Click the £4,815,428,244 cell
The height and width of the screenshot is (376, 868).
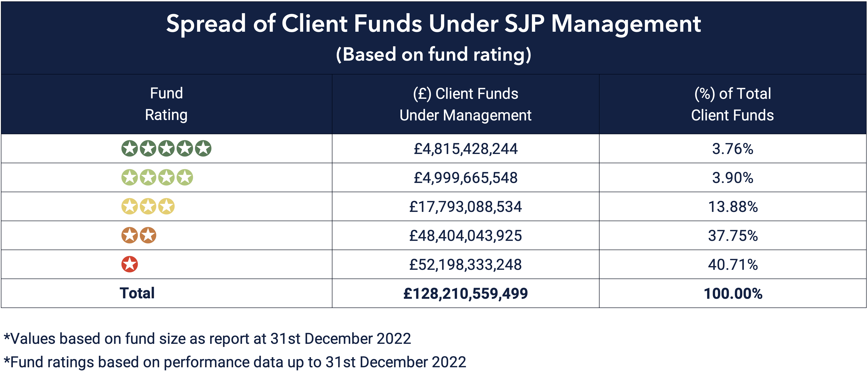(x=465, y=148)
